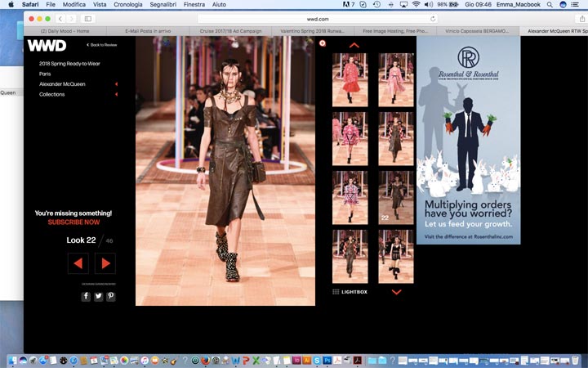
Task: Switch to Valentino Spring 2018 tab
Action: click(313, 31)
